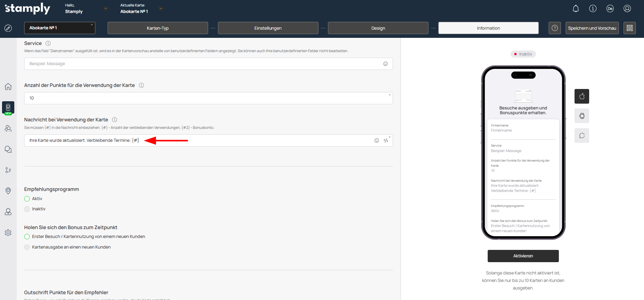Image resolution: width=644 pixels, height=300 pixels.
Task: Switch preview to Apple device view
Action: [x=582, y=96]
